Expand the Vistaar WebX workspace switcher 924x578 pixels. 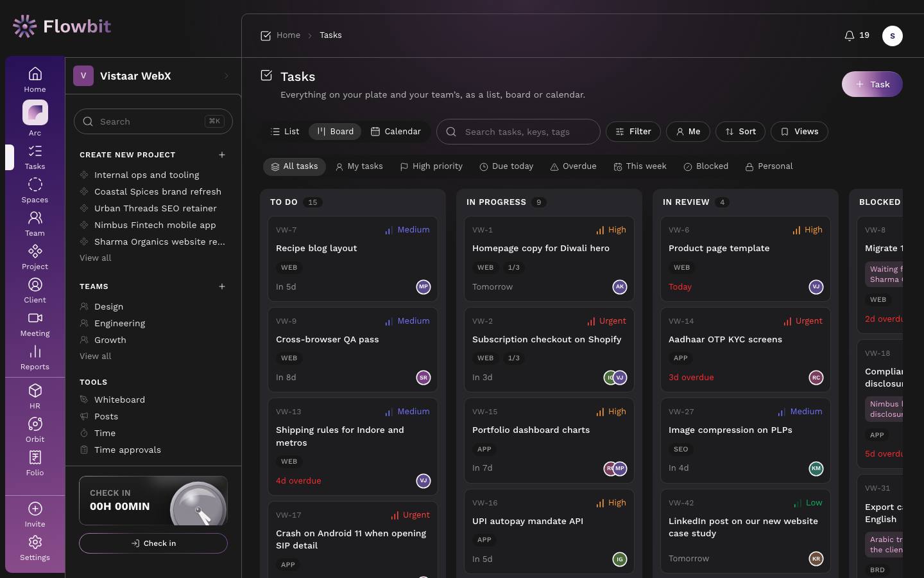point(153,76)
